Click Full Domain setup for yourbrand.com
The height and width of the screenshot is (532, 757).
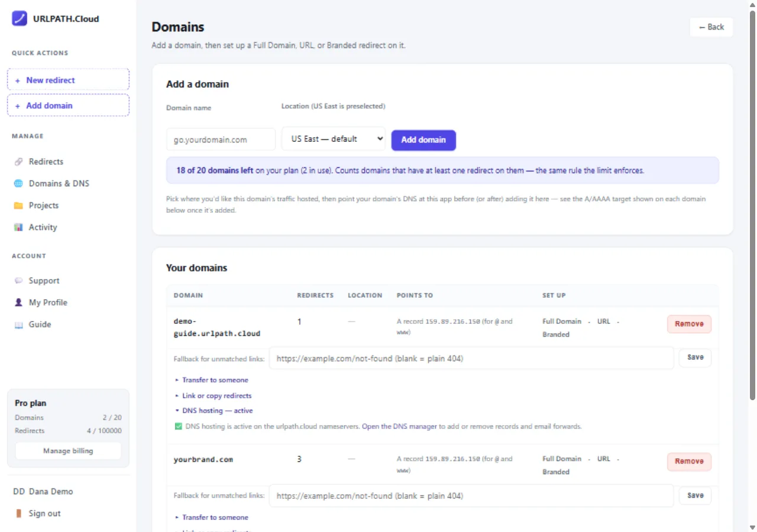tap(562, 459)
